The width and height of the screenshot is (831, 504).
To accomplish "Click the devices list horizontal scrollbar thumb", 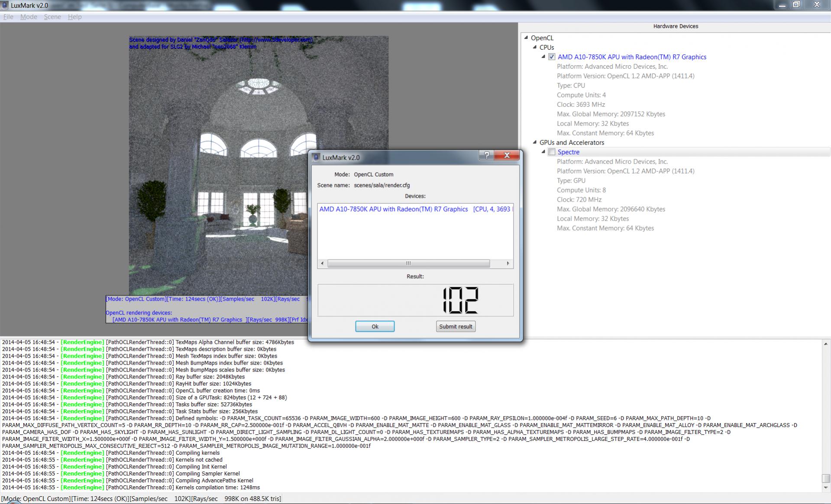I will [x=408, y=263].
